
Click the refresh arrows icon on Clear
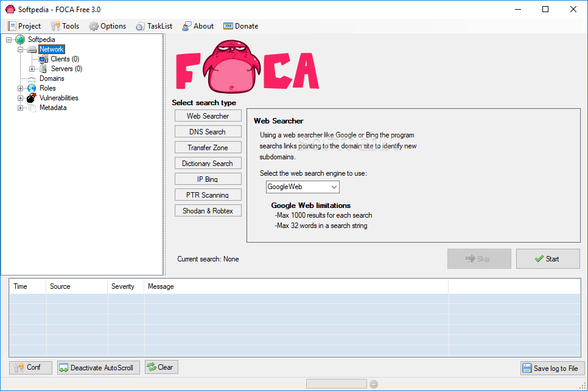coord(152,367)
